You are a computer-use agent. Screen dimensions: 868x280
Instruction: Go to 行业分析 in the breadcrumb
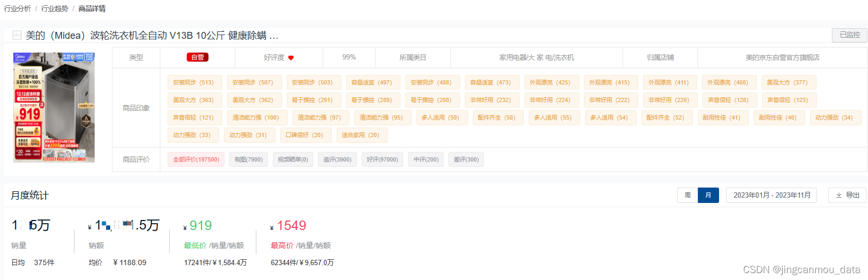point(18,9)
